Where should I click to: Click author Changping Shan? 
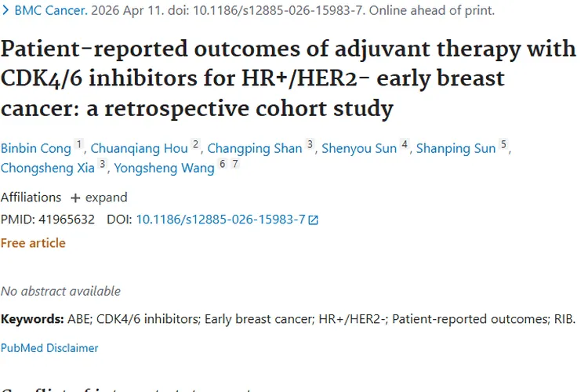(254, 148)
